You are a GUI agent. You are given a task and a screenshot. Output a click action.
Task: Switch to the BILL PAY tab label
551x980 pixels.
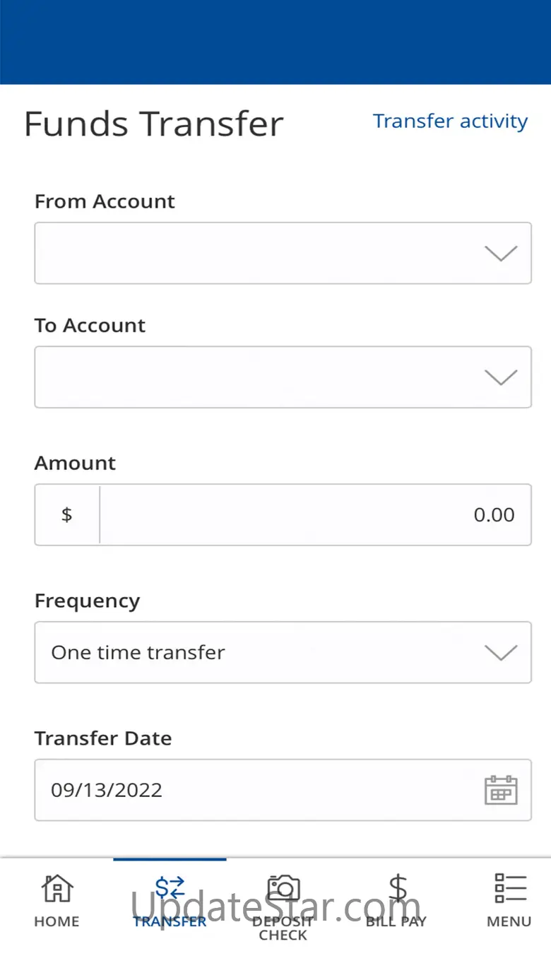pyautogui.click(x=396, y=921)
